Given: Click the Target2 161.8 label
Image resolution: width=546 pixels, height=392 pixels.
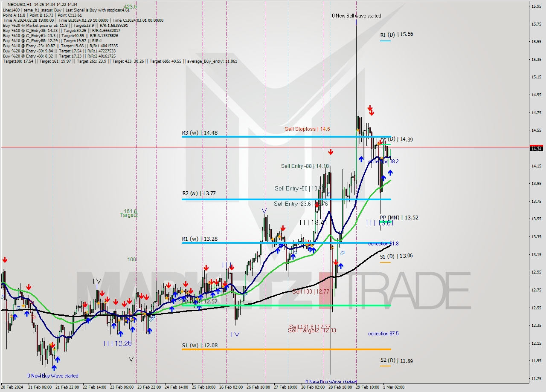Looking at the screenshot, I should click(x=128, y=213).
